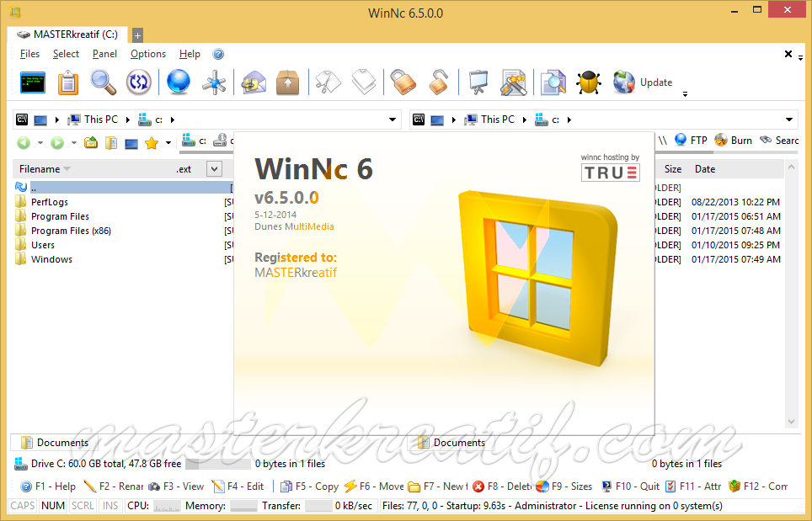Click the synchronize arrows icon
Viewport: 812px width, 521px height.
click(x=138, y=82)
